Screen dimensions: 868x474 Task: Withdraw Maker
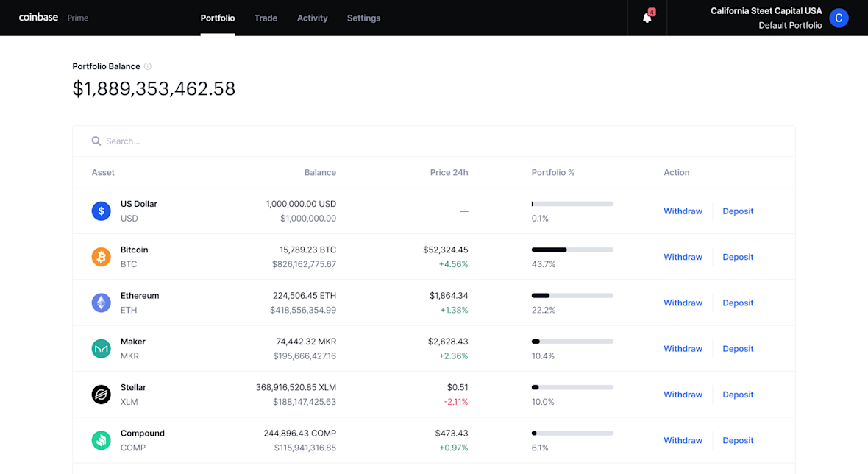tap(683, 349)
